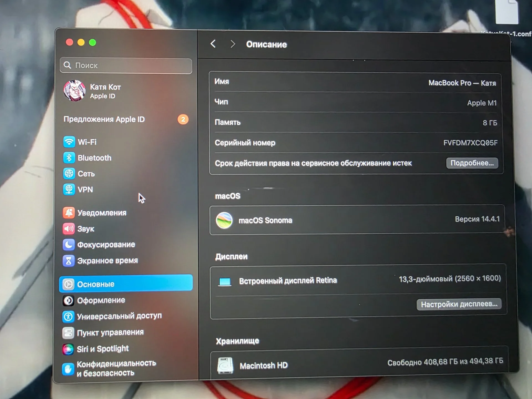Open the Звук speaker icon
Image resolution: width=532 pixels, height=399 pixels.
(x=69, y=229)
